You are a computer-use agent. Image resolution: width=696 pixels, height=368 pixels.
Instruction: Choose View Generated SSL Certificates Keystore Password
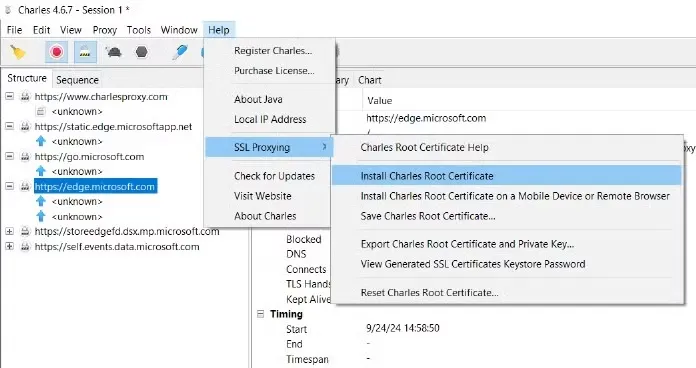(506, 264)
